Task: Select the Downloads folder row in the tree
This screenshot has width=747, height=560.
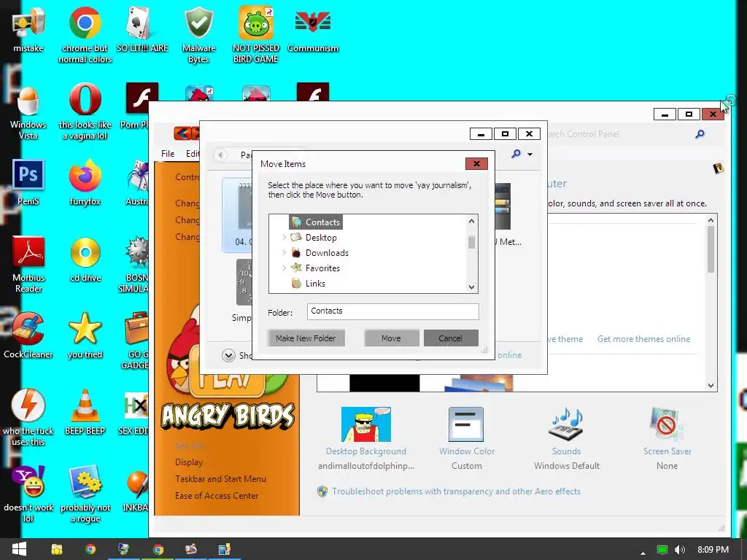Action: coord(320,252)
